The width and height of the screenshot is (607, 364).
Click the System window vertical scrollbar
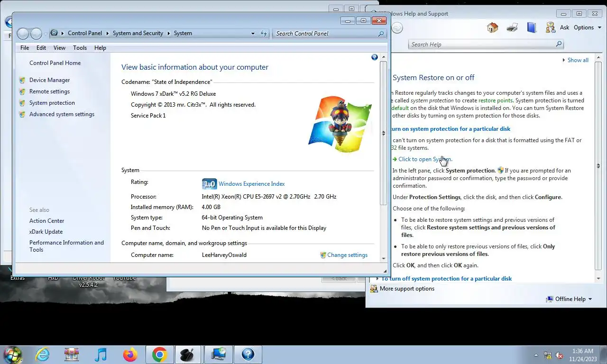[384, 134]
